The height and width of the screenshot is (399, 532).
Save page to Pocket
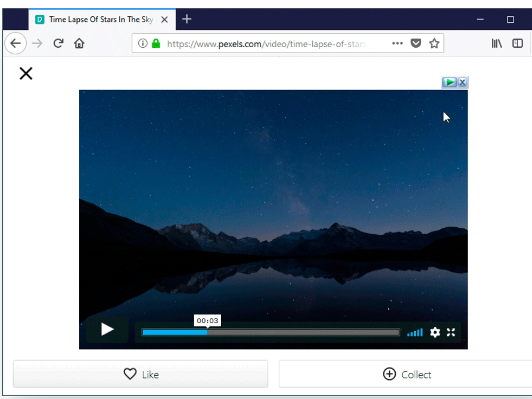point(416,44)
